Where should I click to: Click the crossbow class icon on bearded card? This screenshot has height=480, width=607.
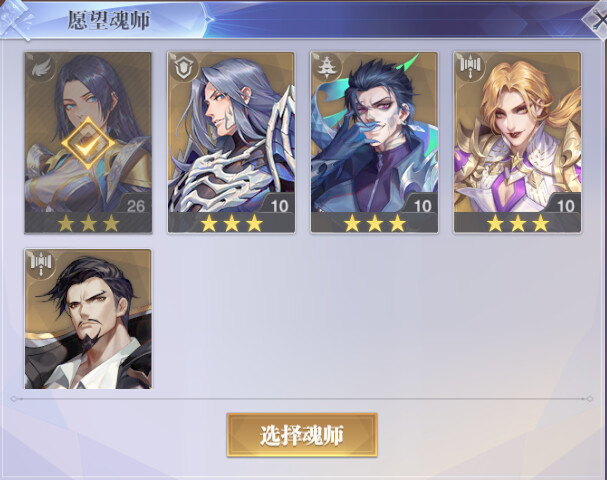(41, 265)
